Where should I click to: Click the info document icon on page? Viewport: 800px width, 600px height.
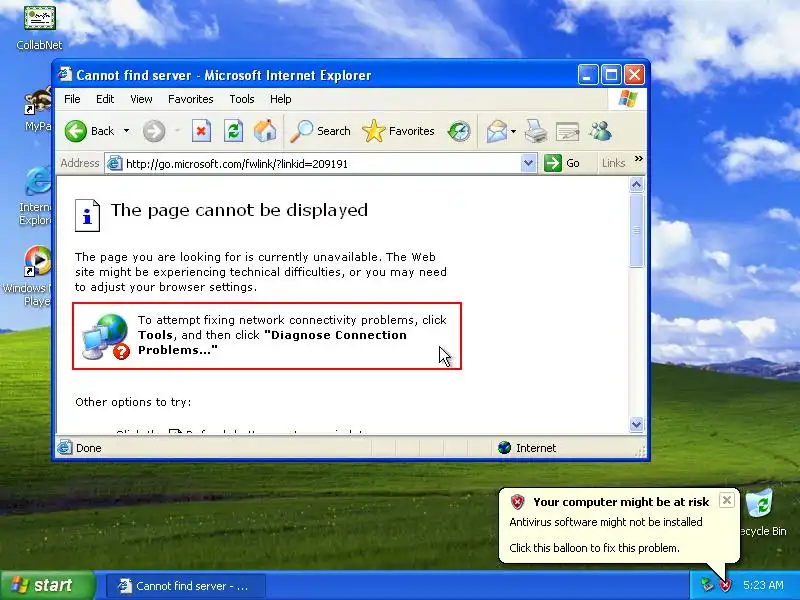pyautogui.click(x=87, y=215)
